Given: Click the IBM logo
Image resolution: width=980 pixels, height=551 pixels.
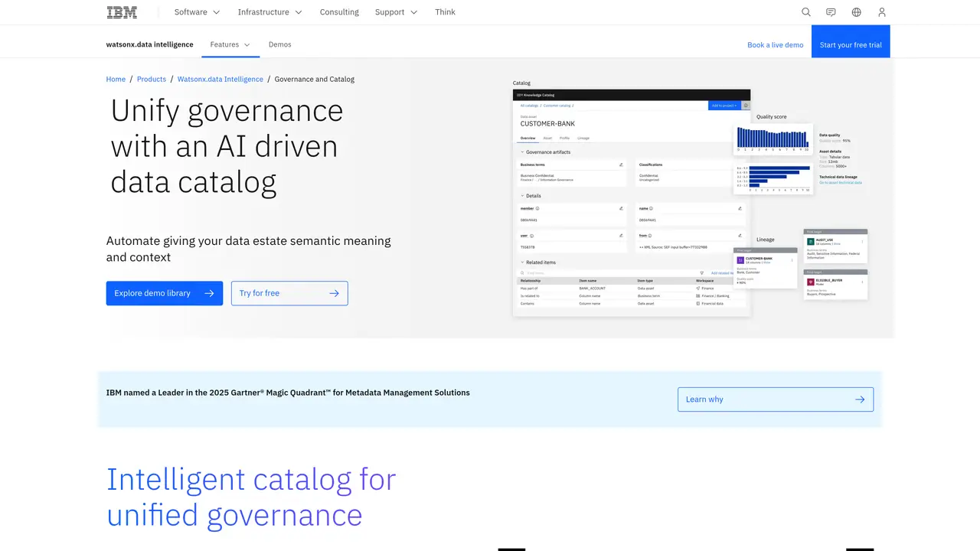Looking at the screenshot, I should pyautogui.click(x=122, y=12).
